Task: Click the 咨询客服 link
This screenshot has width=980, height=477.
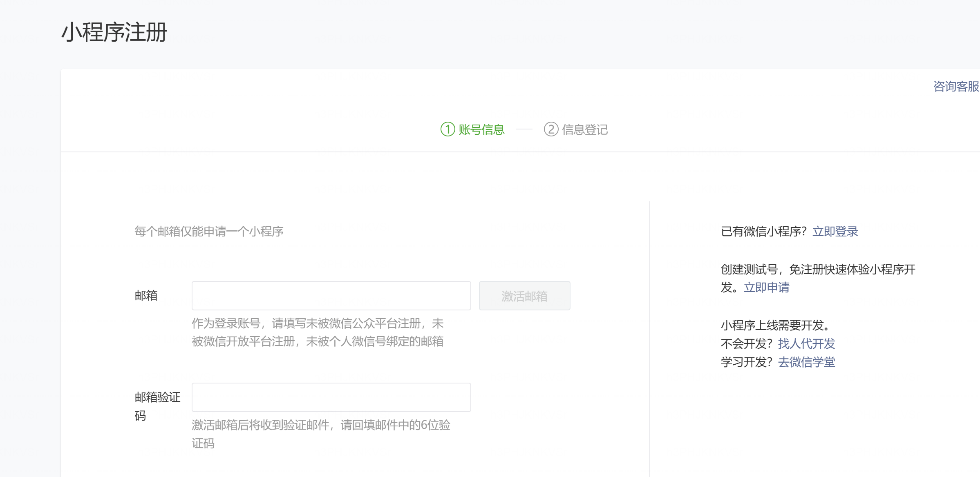Action: pyautogui.click(x=956, y=87)
